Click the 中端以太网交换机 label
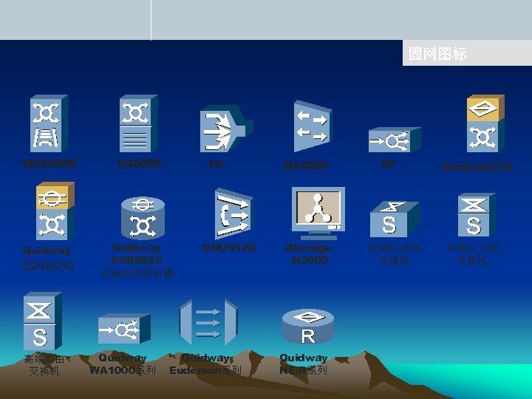 coord(472,255)
